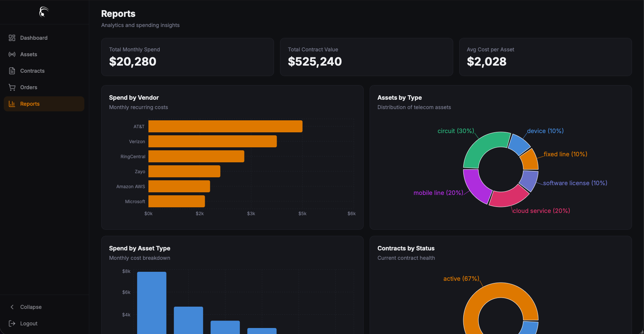Click the app logo in the sidebar
Screen dimensions: 644x334
pyautogui.click(x=44, y=12)
